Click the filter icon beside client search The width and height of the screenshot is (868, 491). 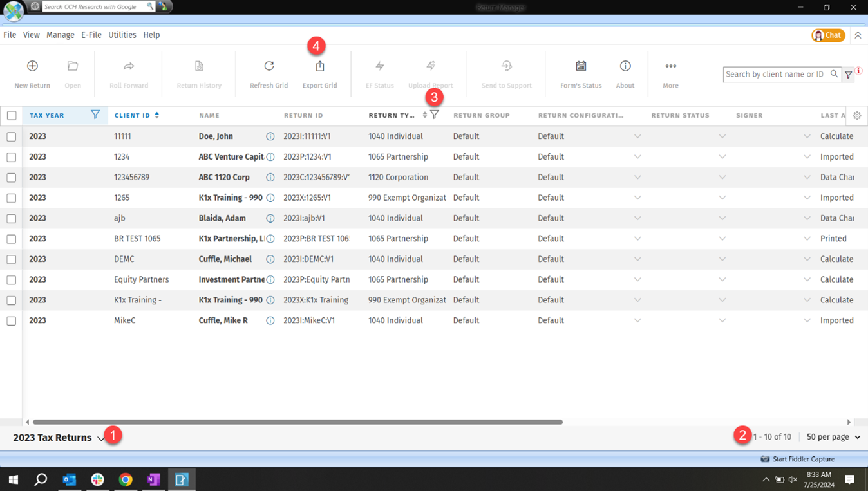click(849, 75)
